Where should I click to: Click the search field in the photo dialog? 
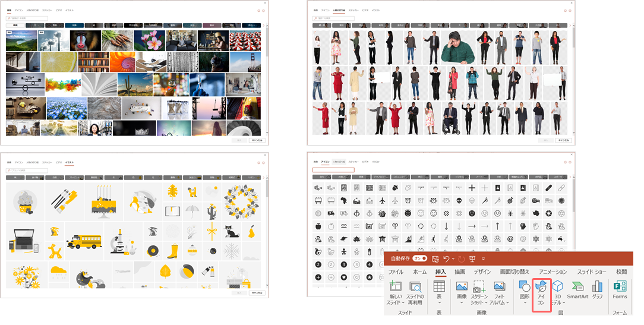[27, 18]
